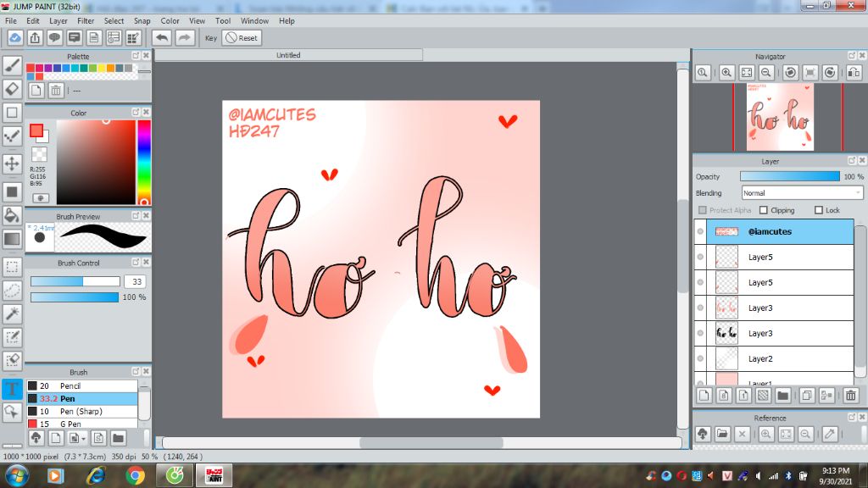Open the File menu
The height and width of the screenshot is (488, 868).
[x=10, y=21]
